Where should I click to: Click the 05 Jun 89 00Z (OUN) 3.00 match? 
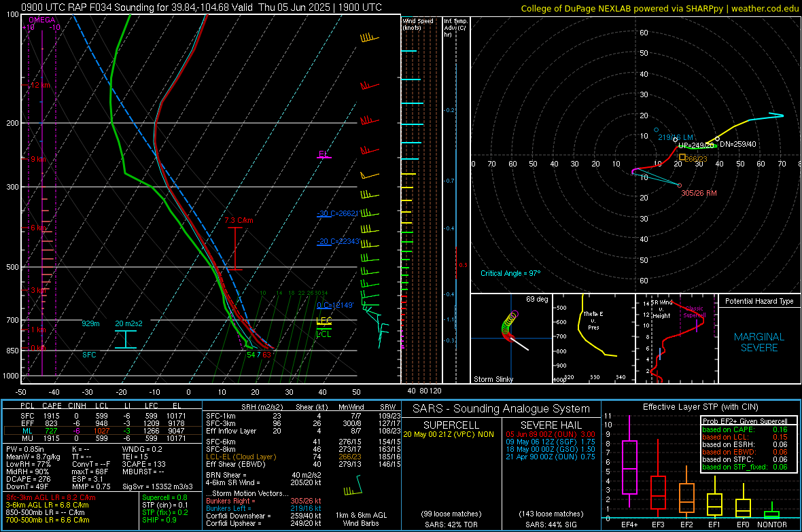point(551,434)
